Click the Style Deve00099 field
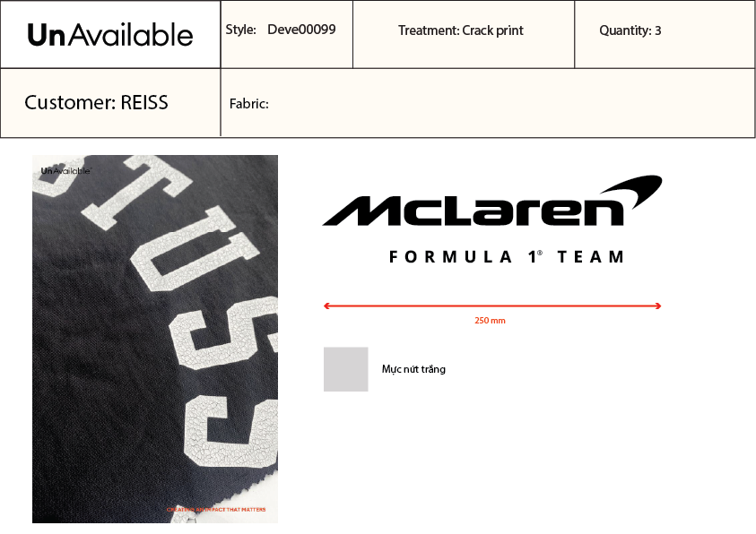 [x=286, y=35]
